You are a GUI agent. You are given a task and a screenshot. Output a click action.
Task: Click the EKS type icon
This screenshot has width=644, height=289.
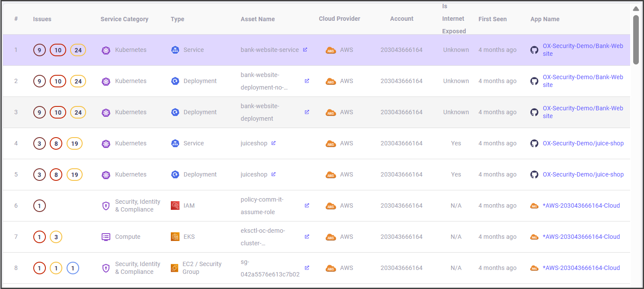[x=175, y=237]
